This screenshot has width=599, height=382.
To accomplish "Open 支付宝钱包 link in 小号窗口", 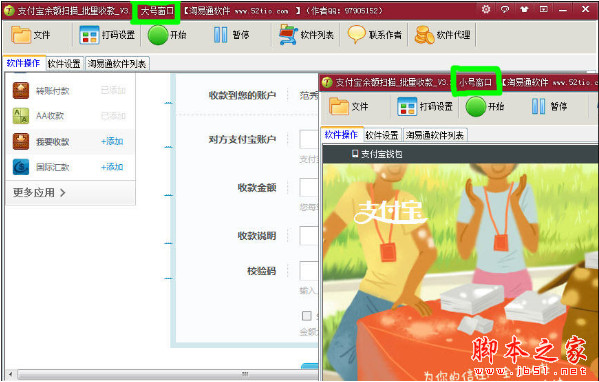I will pyautogui.click(x=377, y=154).
